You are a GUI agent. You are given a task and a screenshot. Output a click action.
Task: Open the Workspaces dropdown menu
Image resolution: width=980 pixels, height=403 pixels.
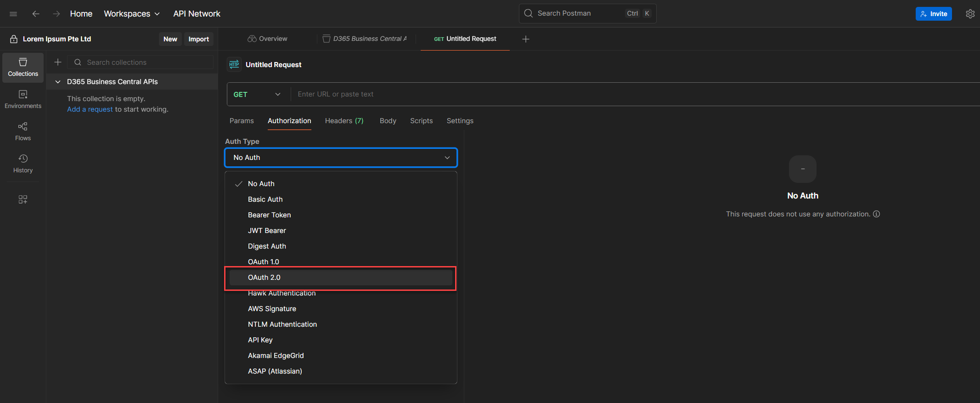pyautogui.click(x=132, y=14)
